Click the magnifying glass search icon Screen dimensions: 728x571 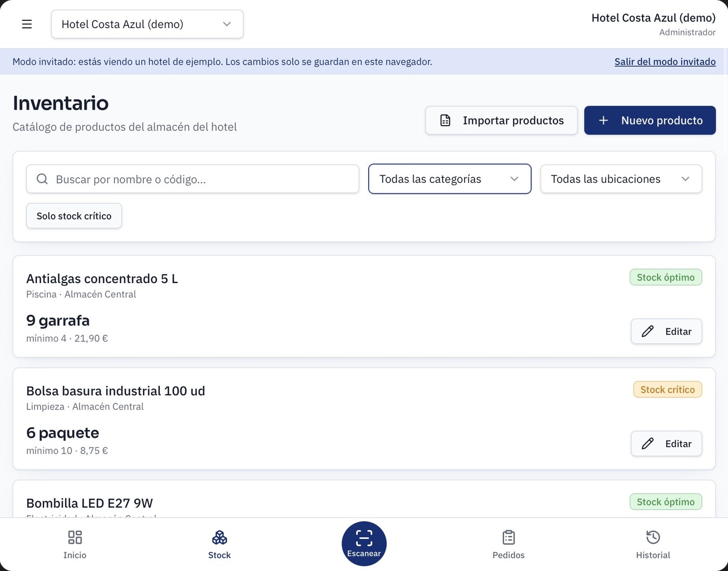[42, 179]
